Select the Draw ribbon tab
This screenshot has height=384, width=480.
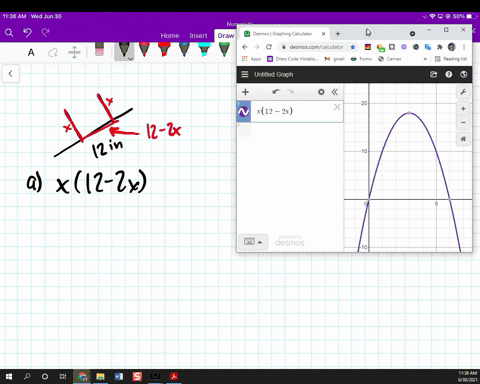(226, 36)
